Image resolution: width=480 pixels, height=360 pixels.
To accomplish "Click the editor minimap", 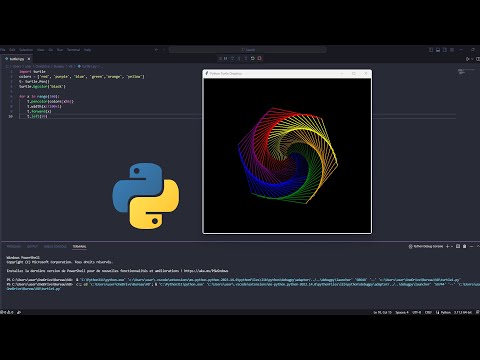I will click(466, 72).
